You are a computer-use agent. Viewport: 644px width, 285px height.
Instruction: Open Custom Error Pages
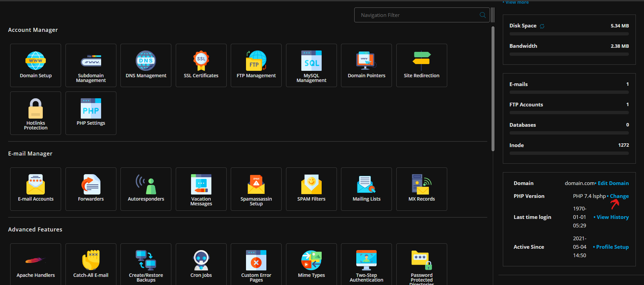[256, 264]
